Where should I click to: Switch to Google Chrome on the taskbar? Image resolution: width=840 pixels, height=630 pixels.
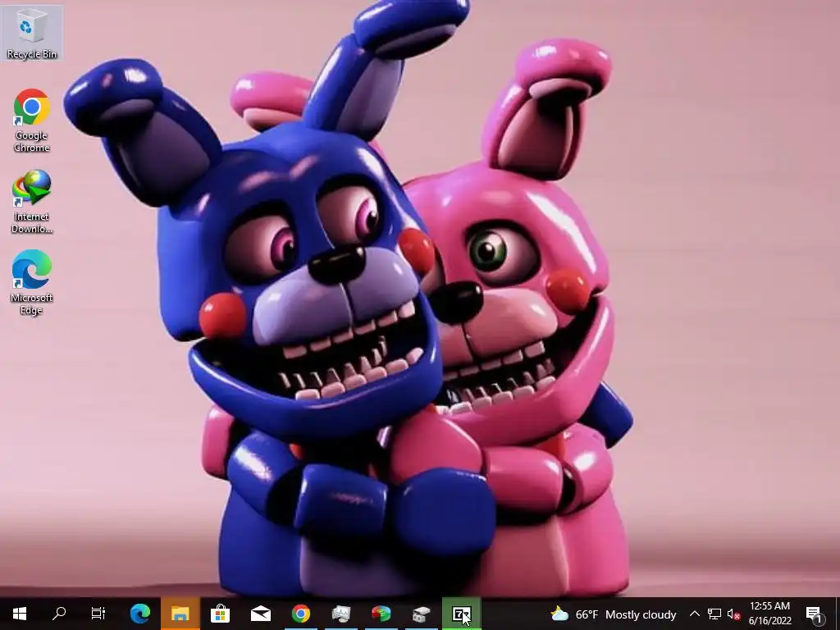tap(300, 614)
